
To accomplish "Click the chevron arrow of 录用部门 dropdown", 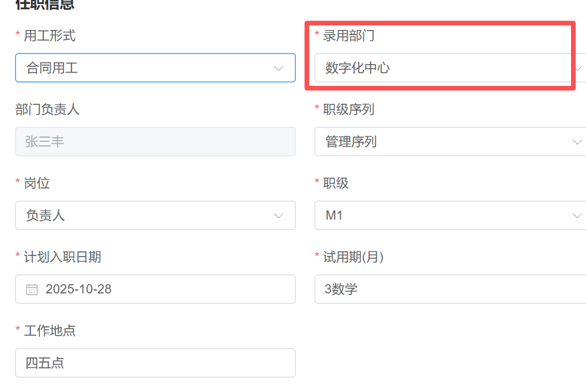I will [579, 68].
